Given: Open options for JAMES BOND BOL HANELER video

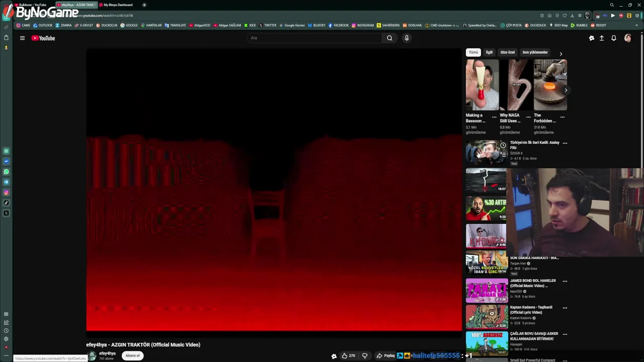Looking at the screenshot, I should [x=565, y=282].
